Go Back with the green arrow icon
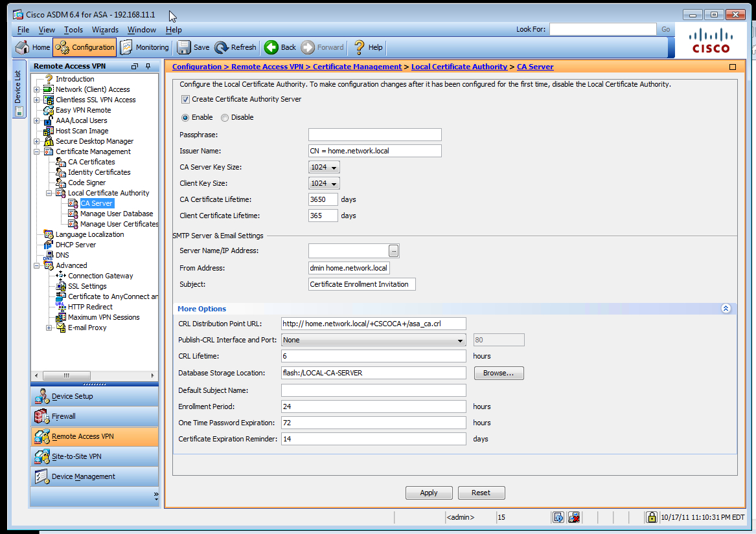Viewport: 756px width, 534px height. pyautogui.click(x=271, y=47)
